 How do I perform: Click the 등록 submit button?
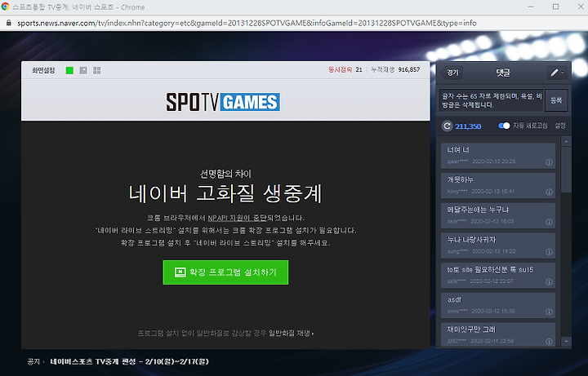[x=556, y=100]
